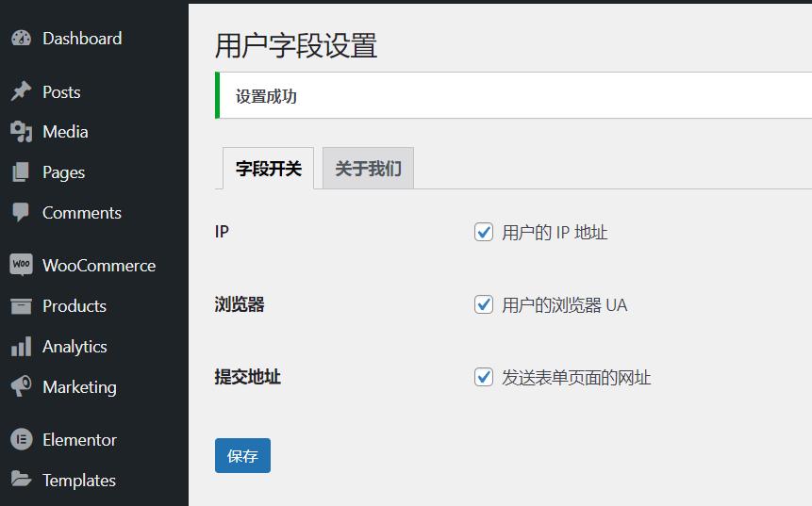The width and height of the screenshot is (812, 506).
Task: Open the WooCommerce menu label
Action: point(99,266)
